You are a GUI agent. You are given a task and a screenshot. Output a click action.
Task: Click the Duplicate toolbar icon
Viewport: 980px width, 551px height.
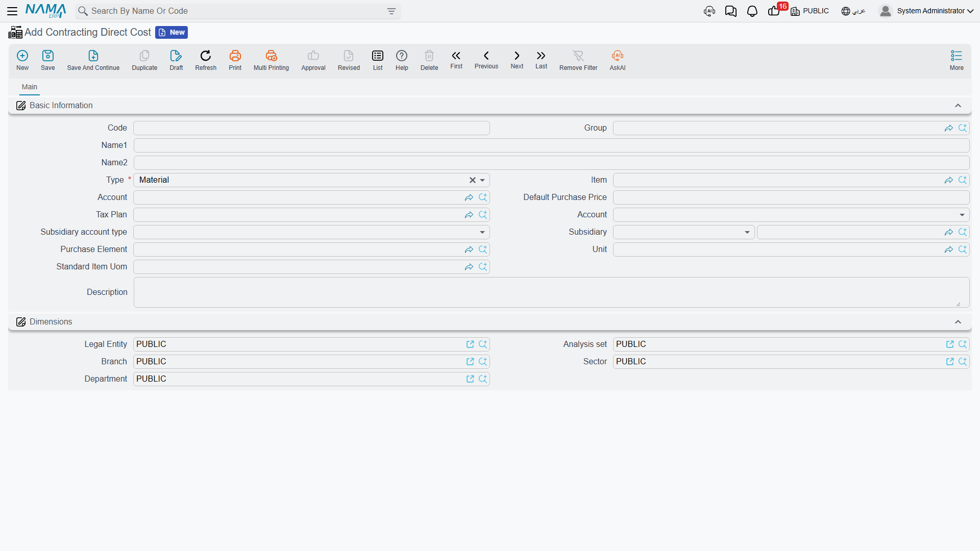click(144, 60)
